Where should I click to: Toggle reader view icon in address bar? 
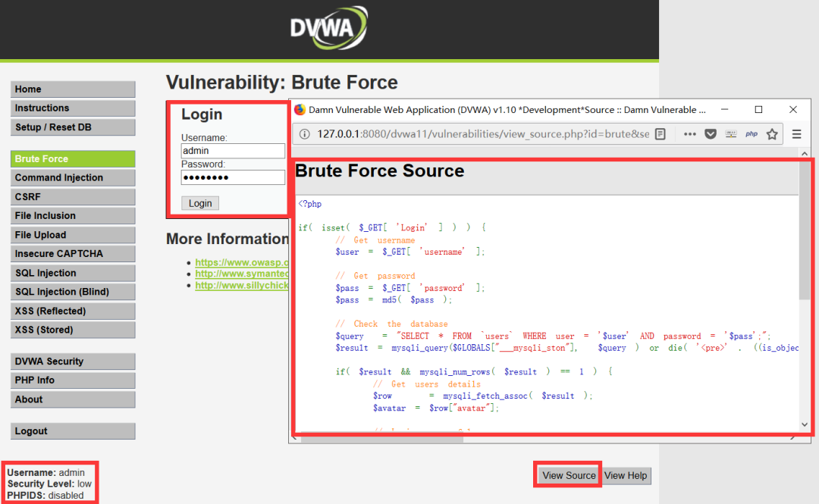click(661, 134)
